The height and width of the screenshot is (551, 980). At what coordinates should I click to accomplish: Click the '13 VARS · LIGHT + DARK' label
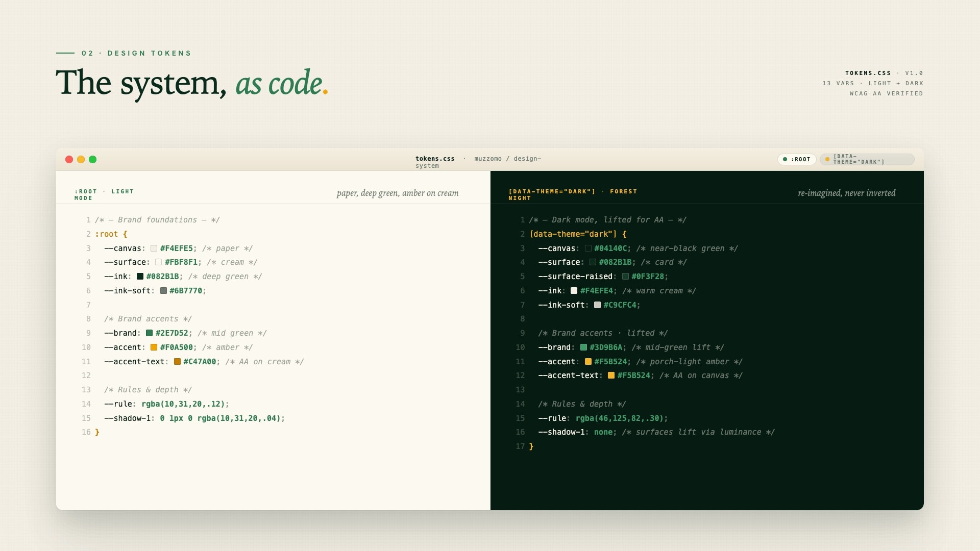click(x=873, y=83)
